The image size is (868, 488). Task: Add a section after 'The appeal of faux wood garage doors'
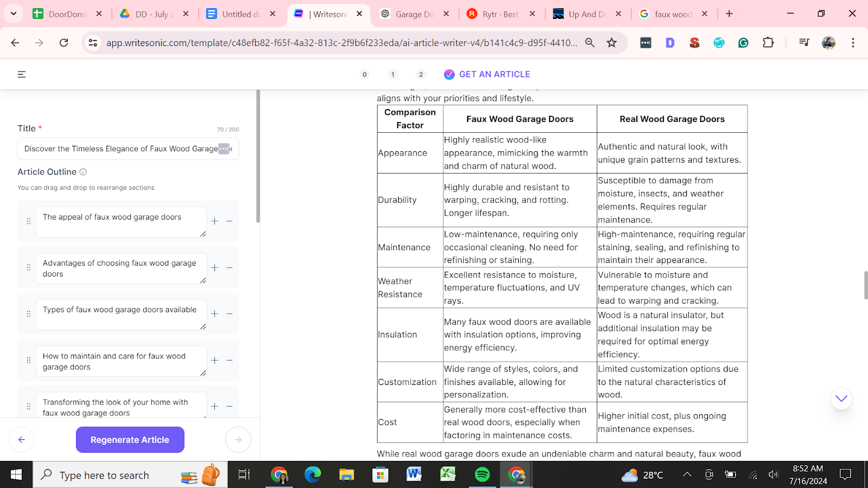215,221
